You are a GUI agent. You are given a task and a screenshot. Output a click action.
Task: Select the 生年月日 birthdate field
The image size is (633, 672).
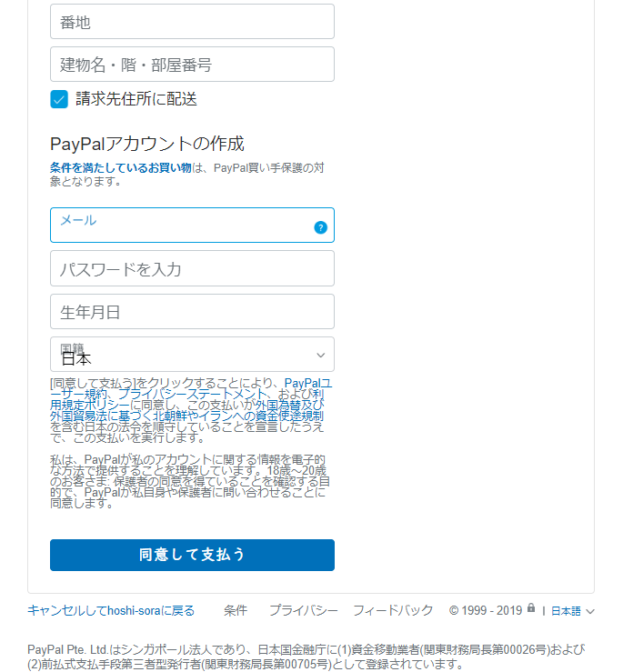192,312
